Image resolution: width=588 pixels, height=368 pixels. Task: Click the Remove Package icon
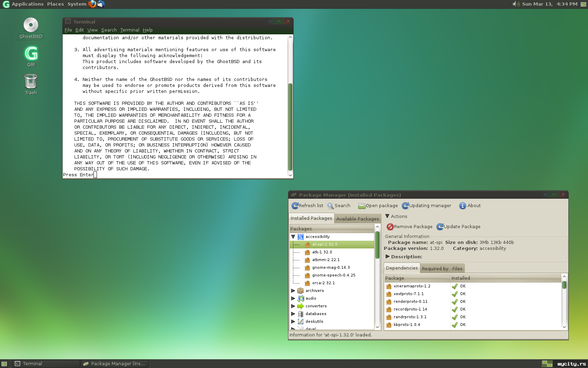pyautogui.click(x=390, y=227)
